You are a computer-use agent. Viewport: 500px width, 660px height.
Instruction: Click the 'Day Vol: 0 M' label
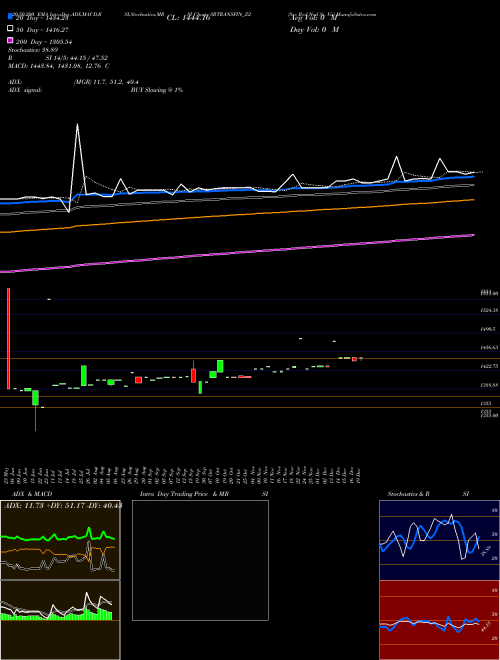(x=314, y=29)
